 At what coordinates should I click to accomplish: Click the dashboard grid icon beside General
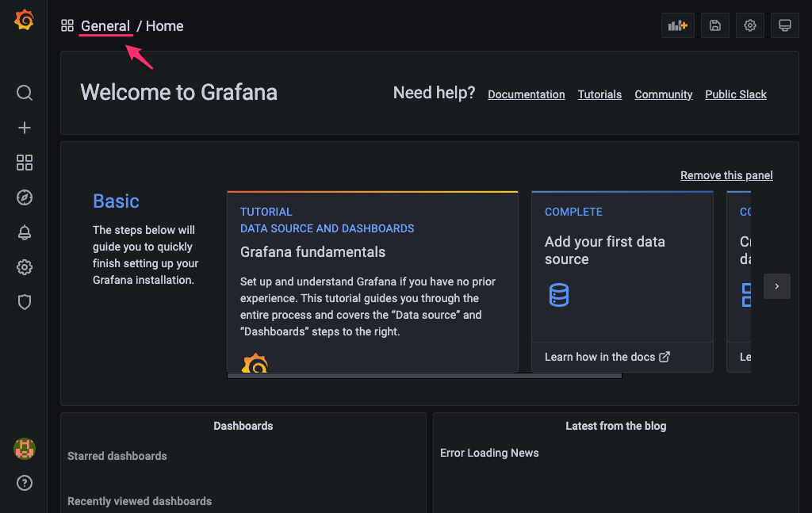67,26
